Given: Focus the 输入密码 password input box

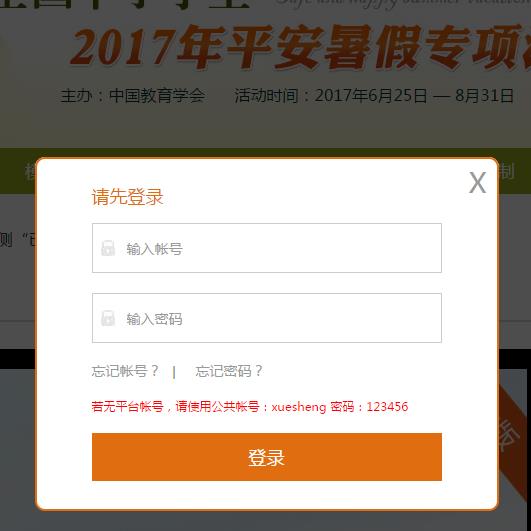Looking at the screenshot, I should click(267, 318).
